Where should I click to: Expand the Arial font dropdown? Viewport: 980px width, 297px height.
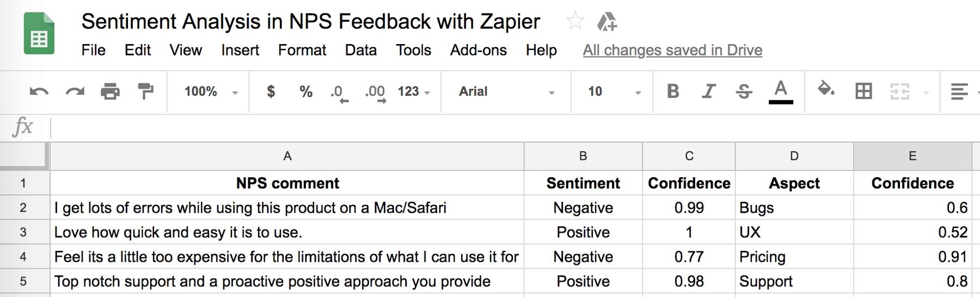click(506, 91)
